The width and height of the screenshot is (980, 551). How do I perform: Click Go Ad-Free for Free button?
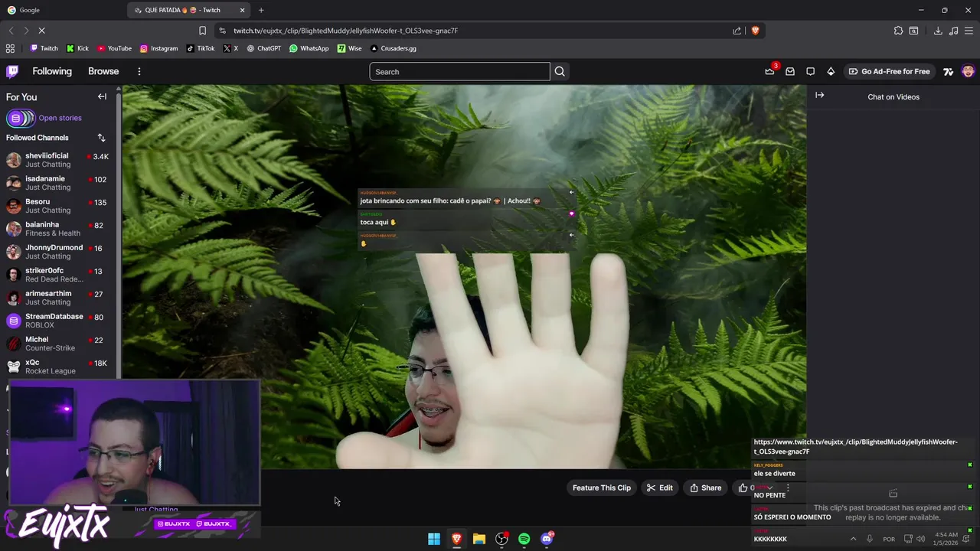click(x=889, y=71)
